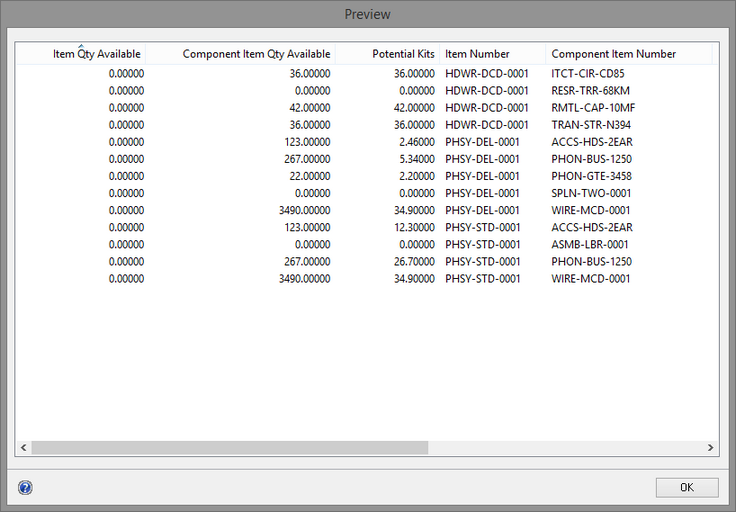Click PHSY-STD-0001 in the ASMB-LBR-0001 row
This screenshot has height=512, width=736.
(x=483, y=245)
